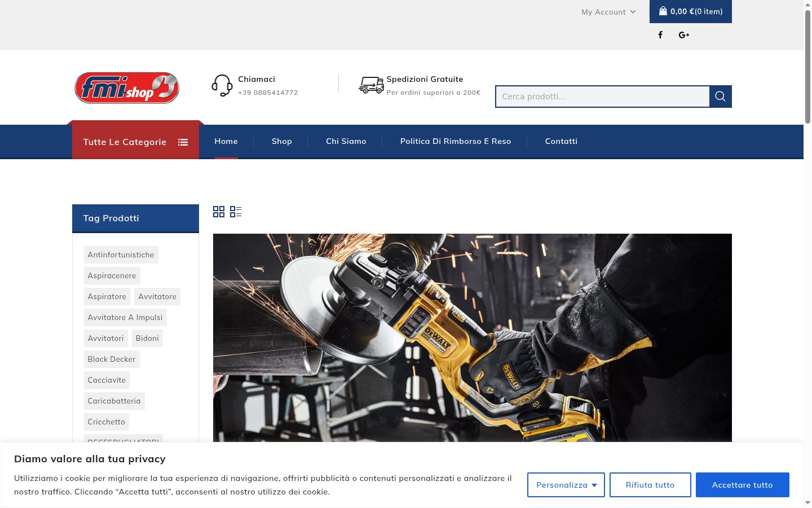Image resolution: width=812 pixels, height=508 pixels.
Task: Go to the Home menu item
Action: tap(226, 141)
